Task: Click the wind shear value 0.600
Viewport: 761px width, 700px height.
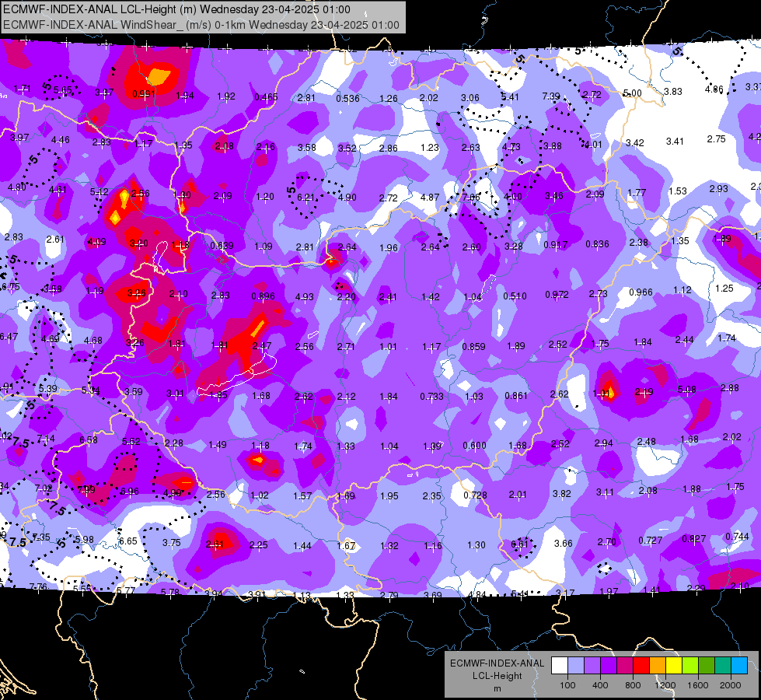Action: coord(475,446)
